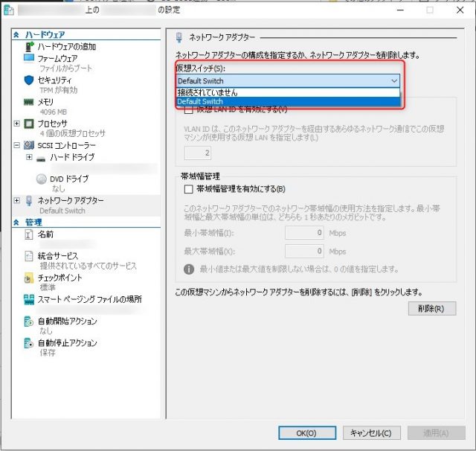Image resolution: width=476 pixels, height=451 pixels.
Task: Open ファームウェア settings entry
Action: coord(57,58)
